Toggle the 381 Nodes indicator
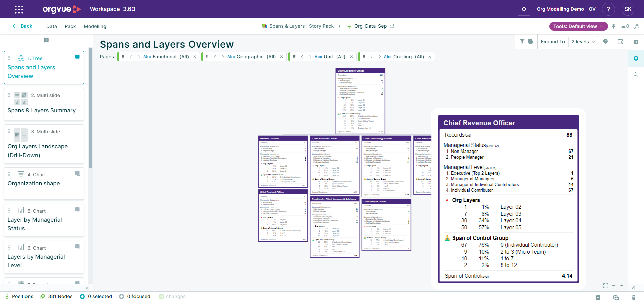 tap(56, 296)
